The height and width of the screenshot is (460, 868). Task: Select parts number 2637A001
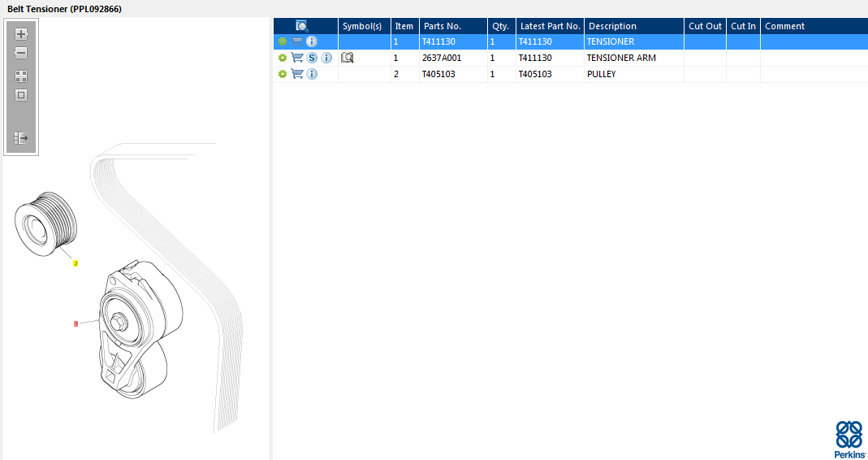coord(441,58)
